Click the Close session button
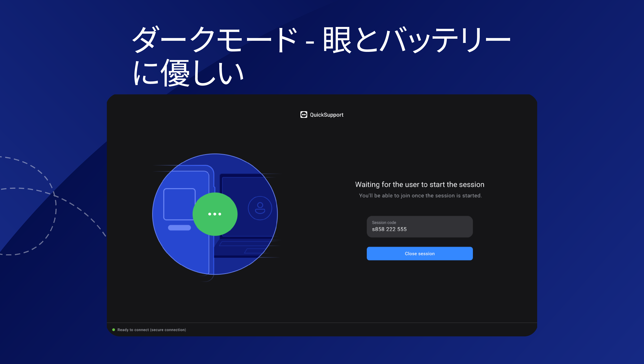 coord(419,253)
